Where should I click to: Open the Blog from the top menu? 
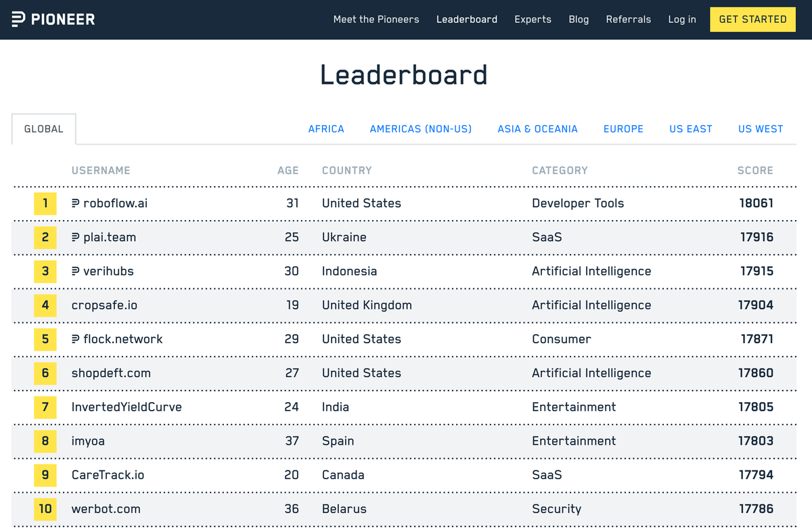tap(579, 19)
